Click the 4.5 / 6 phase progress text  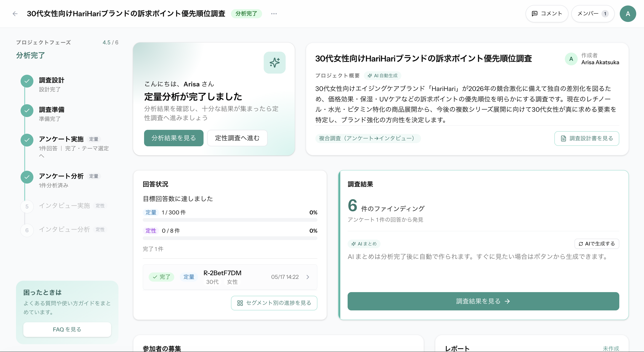click(x=110, y=43)
